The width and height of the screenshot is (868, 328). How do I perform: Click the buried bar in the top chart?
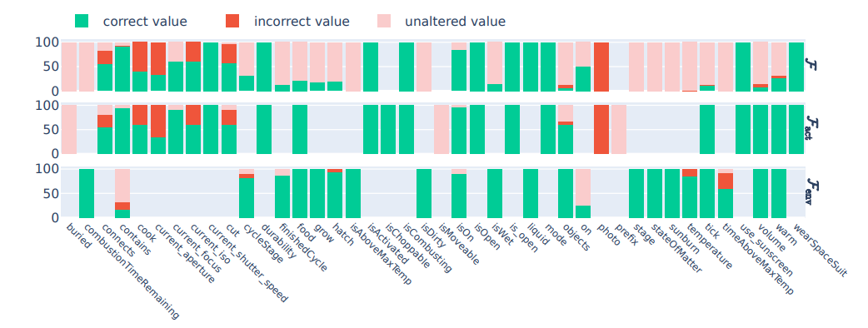pyautogui.click(x=69, y=67)
